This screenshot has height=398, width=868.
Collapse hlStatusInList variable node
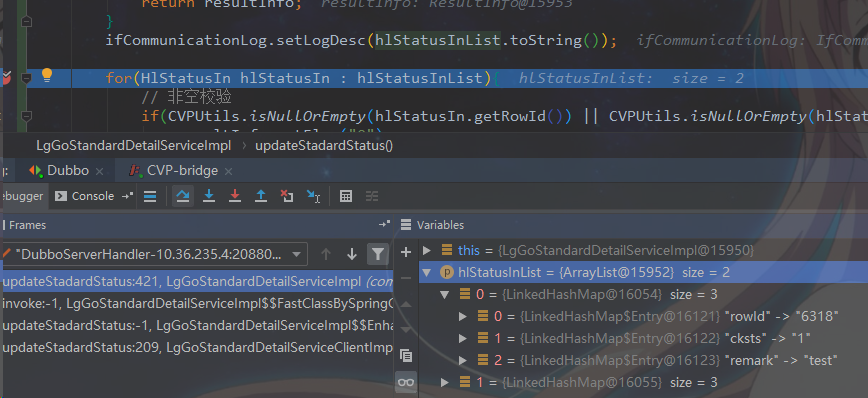tap(427, 272)
